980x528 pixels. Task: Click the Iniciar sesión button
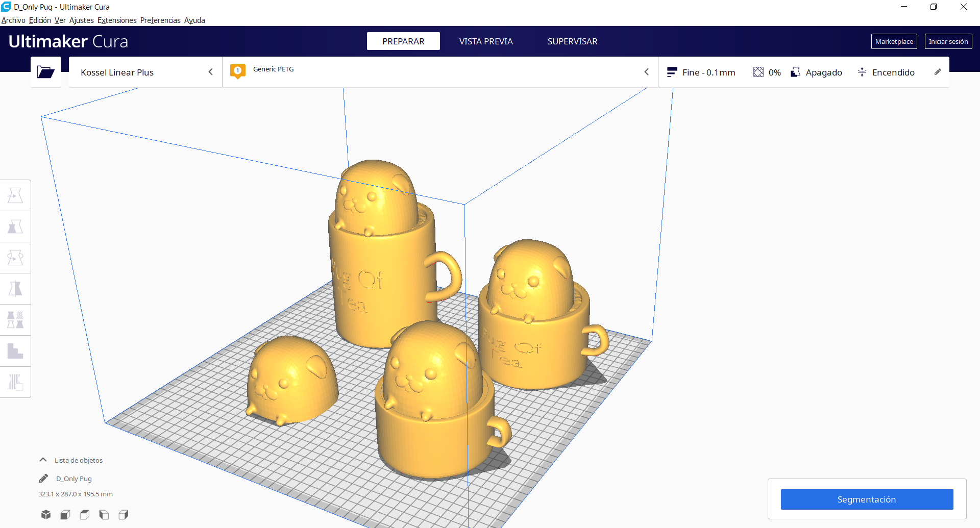948,41
